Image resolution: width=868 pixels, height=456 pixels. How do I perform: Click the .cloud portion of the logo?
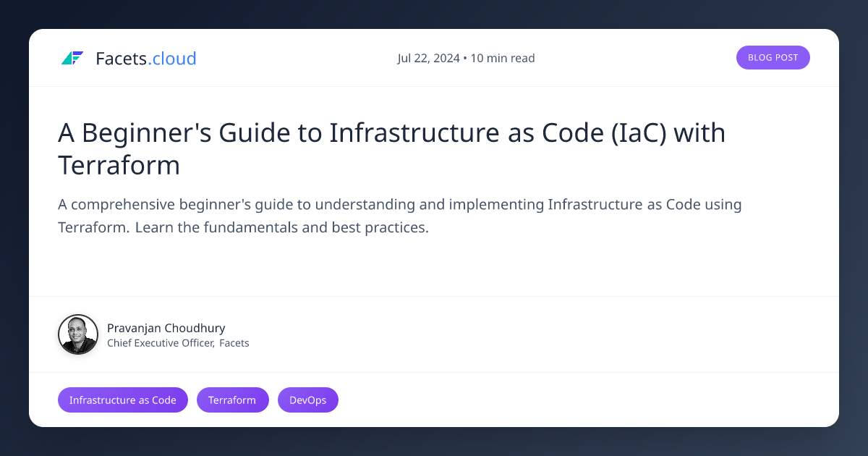click(x=173, y=58)
